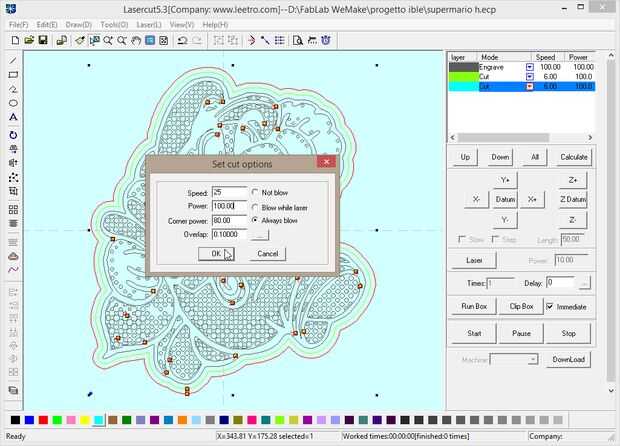Select the zoom out magnifier tool
This screenshot has width=620, height=446.
tap(122, 40)
